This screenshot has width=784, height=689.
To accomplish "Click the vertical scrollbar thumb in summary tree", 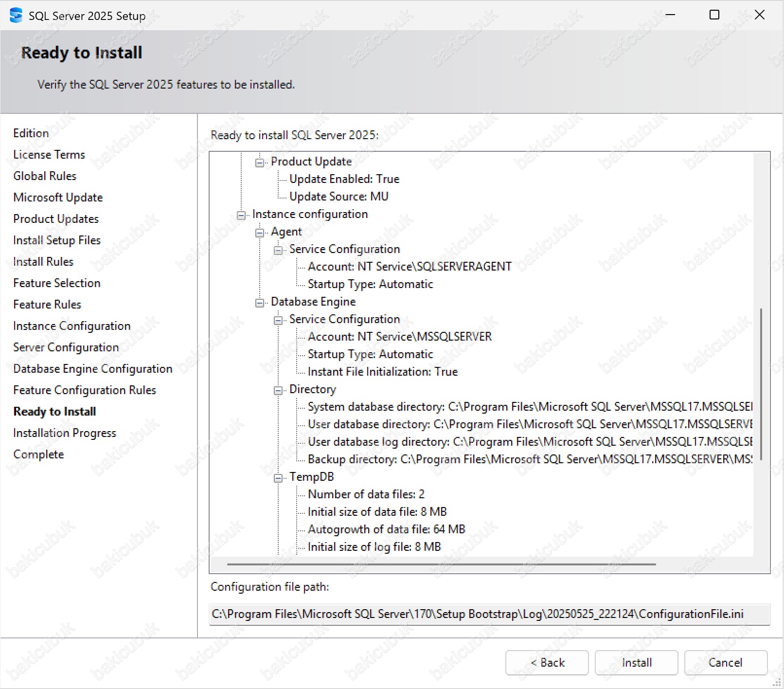I will [761, 384].
